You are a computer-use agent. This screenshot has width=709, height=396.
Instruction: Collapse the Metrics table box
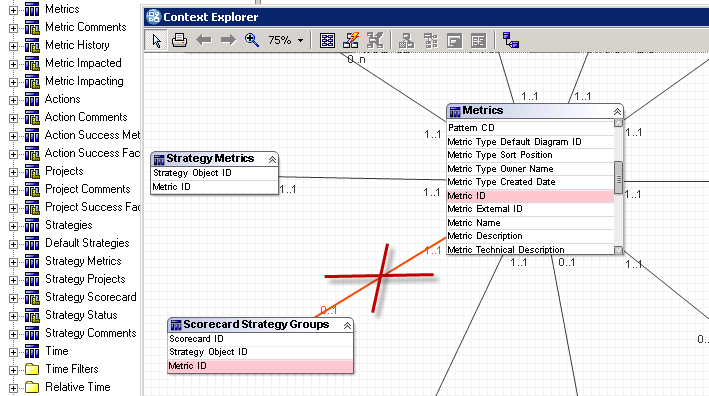coord(617,111)
